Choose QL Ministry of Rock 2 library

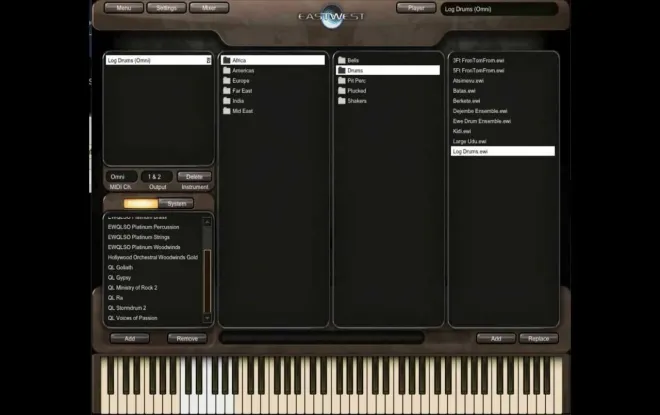tap(133, 287)
